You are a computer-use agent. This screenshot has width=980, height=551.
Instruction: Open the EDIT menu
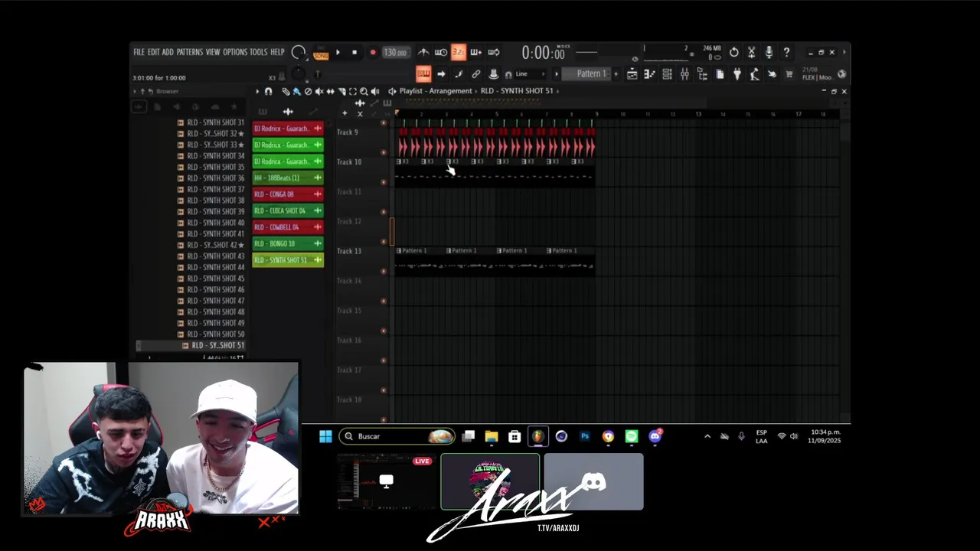click(x=154, y=52)
